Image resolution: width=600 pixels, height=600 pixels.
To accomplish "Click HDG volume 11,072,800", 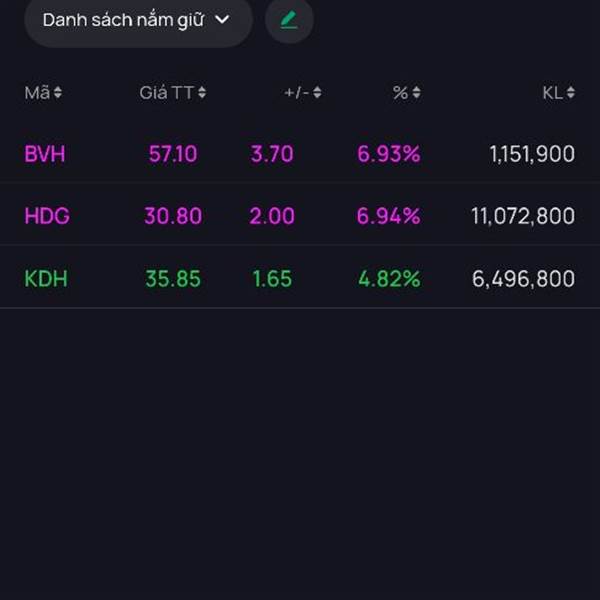I will click(523, 216).
